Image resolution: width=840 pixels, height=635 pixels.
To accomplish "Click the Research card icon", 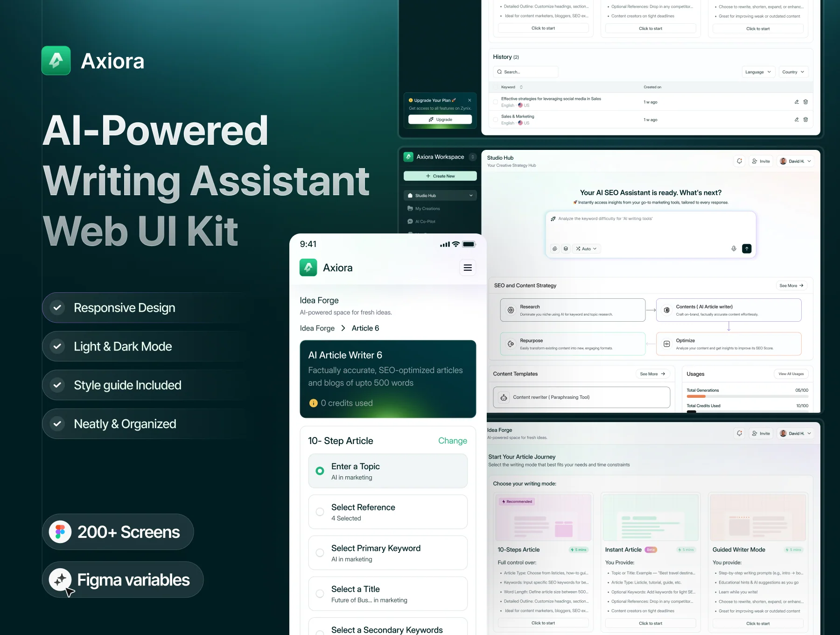I will click(x=511, y=310).
